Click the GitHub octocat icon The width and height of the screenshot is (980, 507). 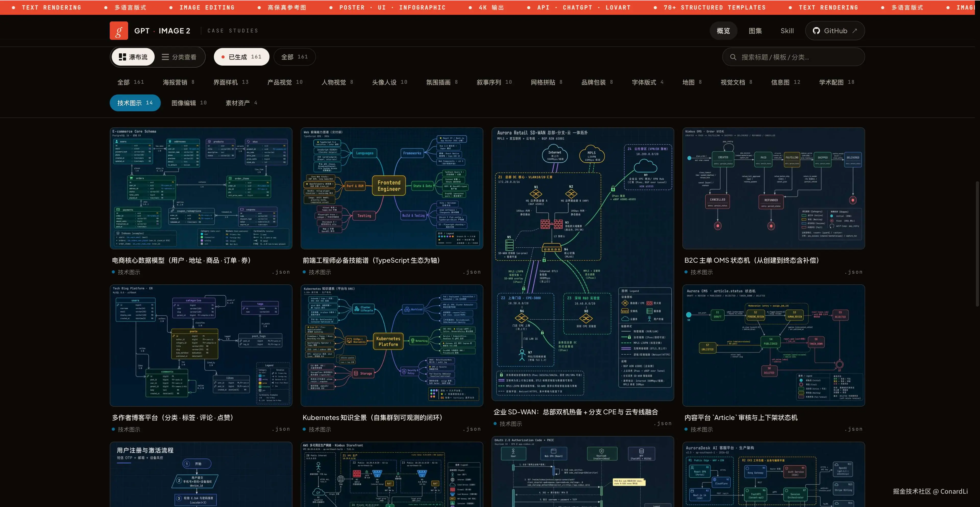[816, 31]
